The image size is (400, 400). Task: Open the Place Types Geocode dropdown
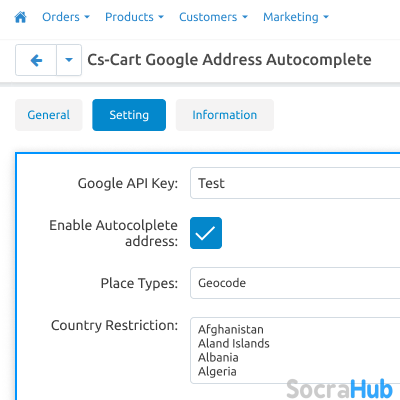pos(295,283)
